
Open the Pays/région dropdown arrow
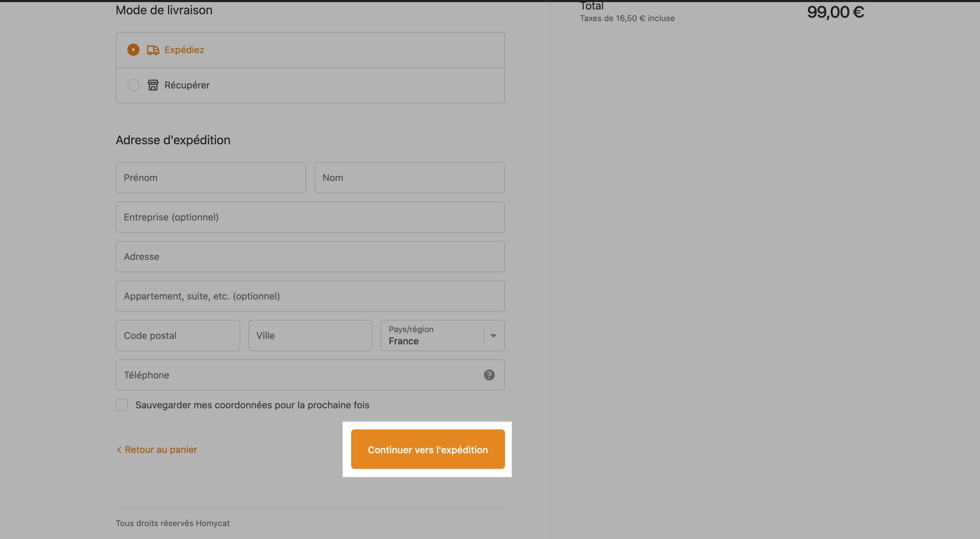pos(493,336)
